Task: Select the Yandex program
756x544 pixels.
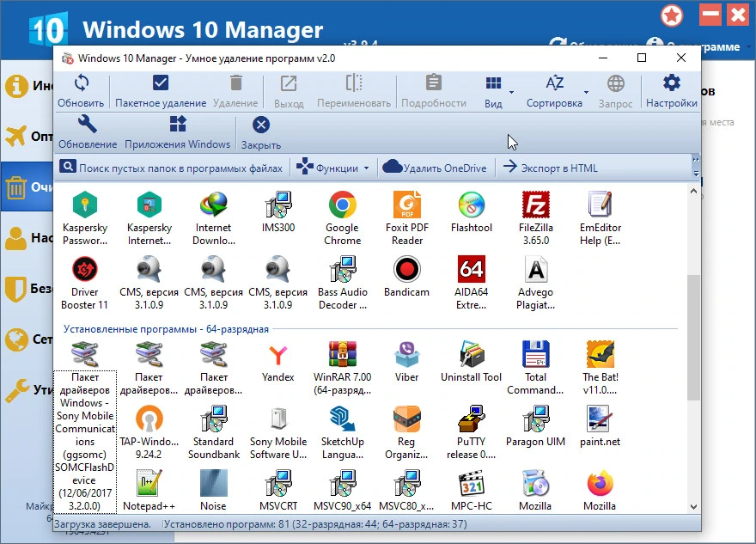Action: [x=278, y=362]
